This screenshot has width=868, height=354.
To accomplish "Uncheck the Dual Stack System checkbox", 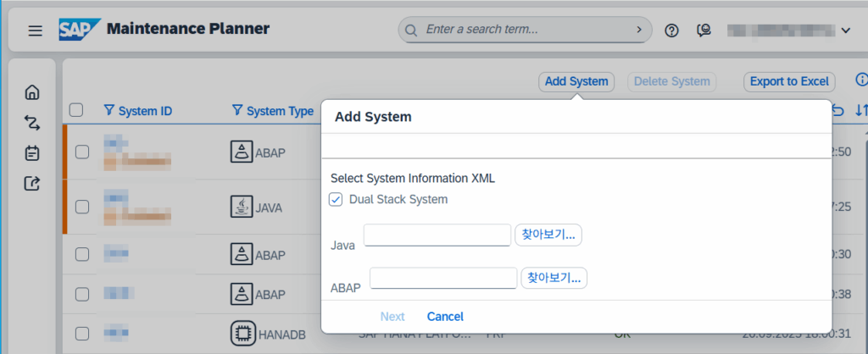I will tap(337, 200).
